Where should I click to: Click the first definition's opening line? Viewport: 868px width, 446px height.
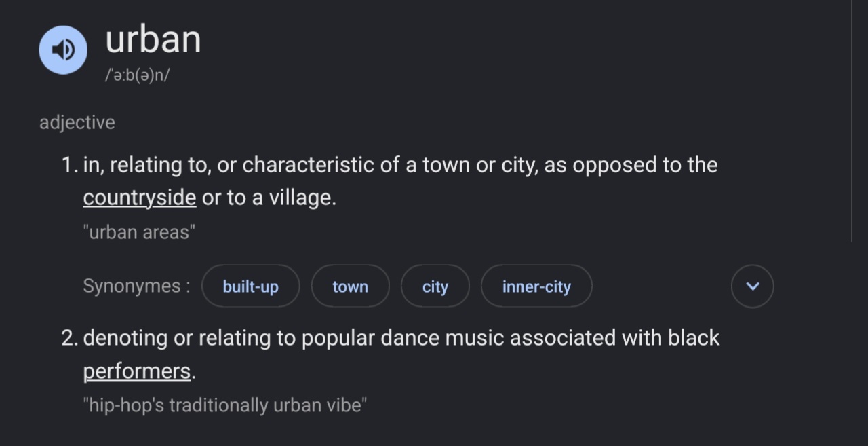pos(400,165)
